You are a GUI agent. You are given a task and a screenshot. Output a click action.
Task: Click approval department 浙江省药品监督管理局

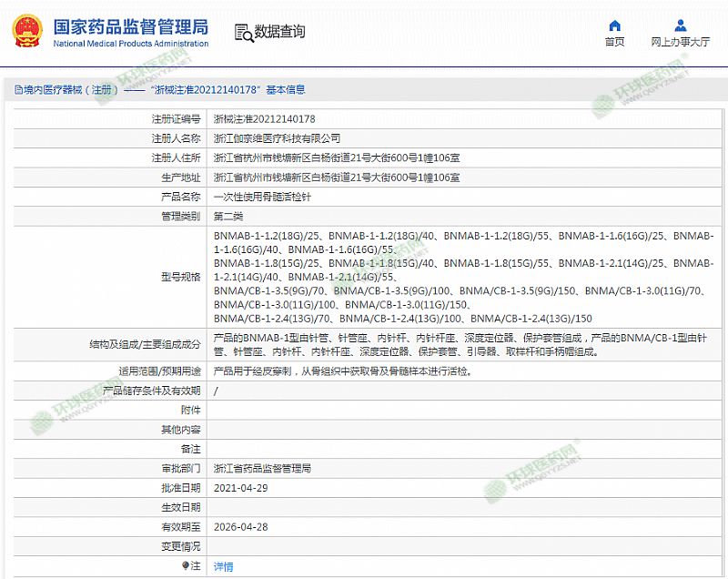click(x=262, y=468)
